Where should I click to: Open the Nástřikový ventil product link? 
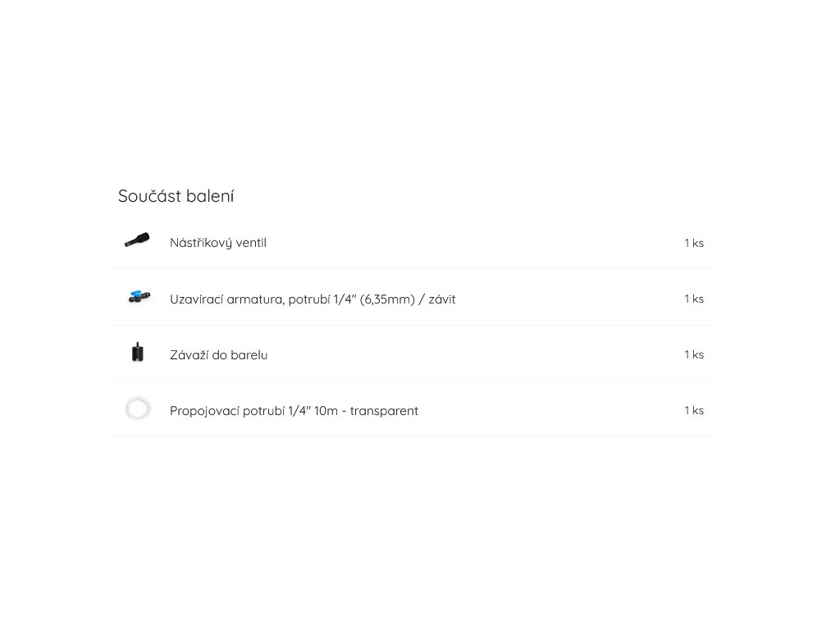(217, 243)
